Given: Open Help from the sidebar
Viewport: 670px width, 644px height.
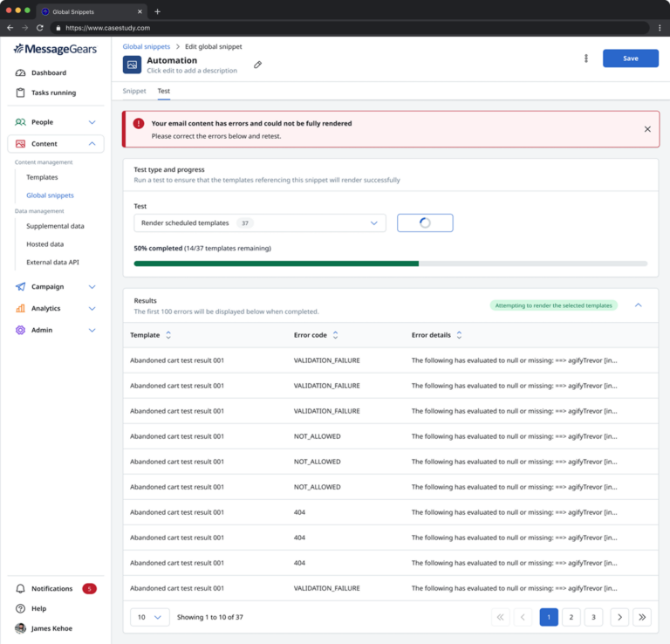Looking at the screenshot, I should [x=38, y=608].
